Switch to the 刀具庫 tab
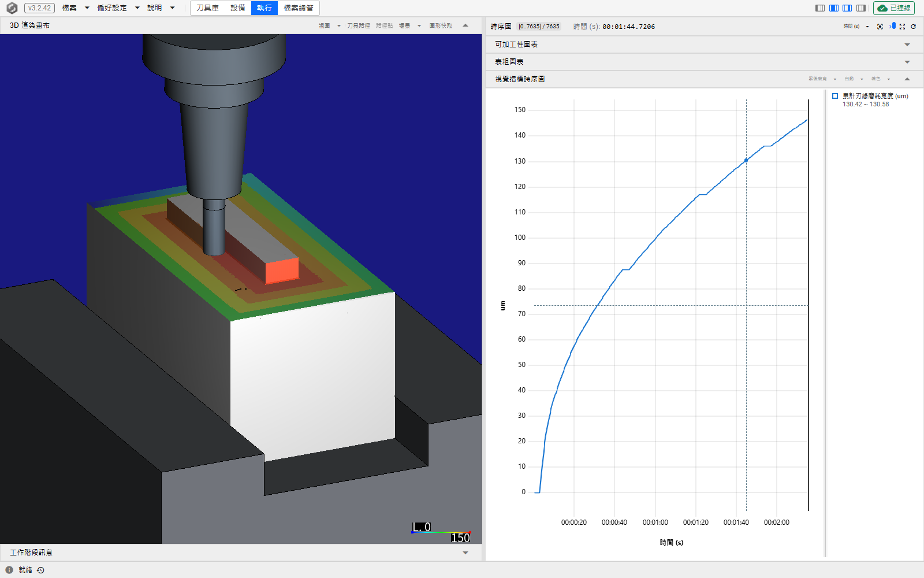 207,8
